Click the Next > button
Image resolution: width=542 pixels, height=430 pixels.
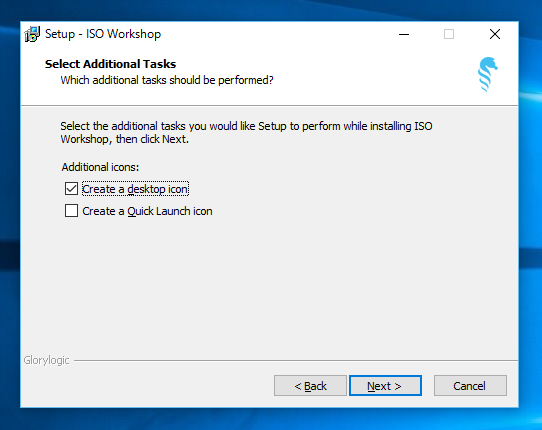(x=385, y=385)
